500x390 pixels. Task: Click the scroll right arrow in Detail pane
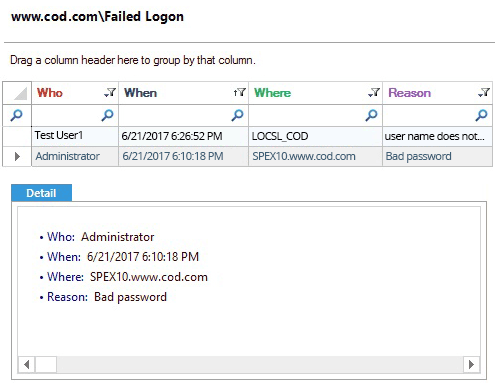tap(471, 364)
